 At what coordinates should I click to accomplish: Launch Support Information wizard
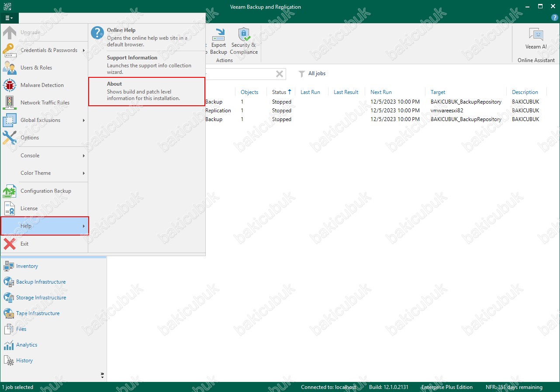[x=147, y=65]
